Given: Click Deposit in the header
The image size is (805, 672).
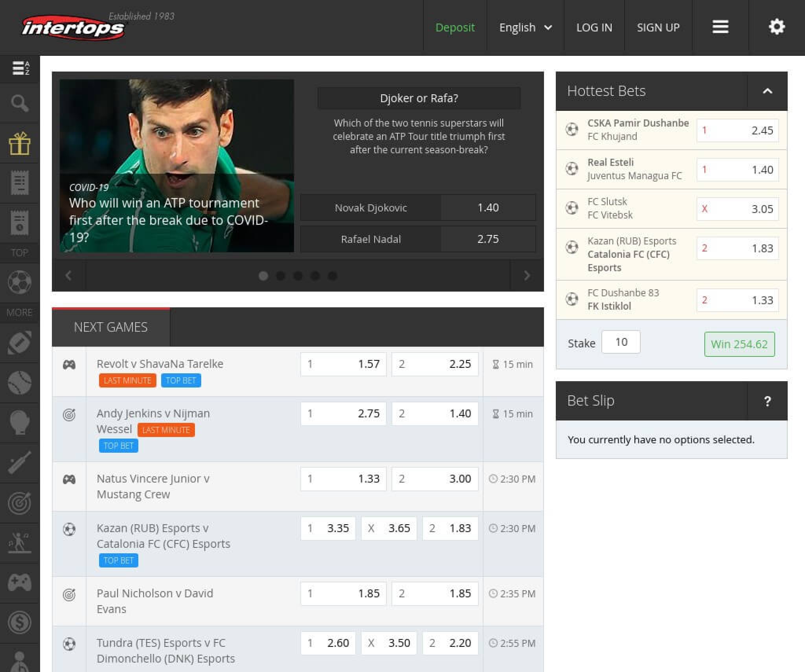Looking at the screenshot, I should coord(455,28).
